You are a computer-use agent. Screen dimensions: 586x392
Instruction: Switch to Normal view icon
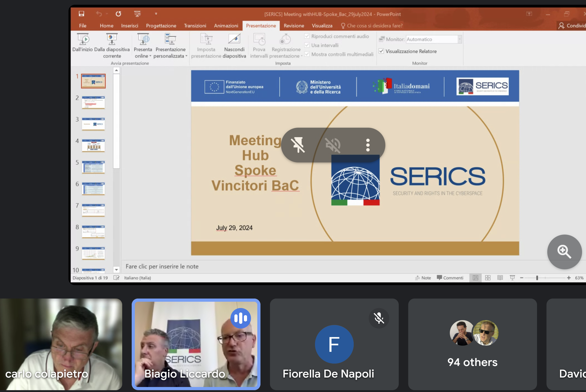click(x=475, y=278)
